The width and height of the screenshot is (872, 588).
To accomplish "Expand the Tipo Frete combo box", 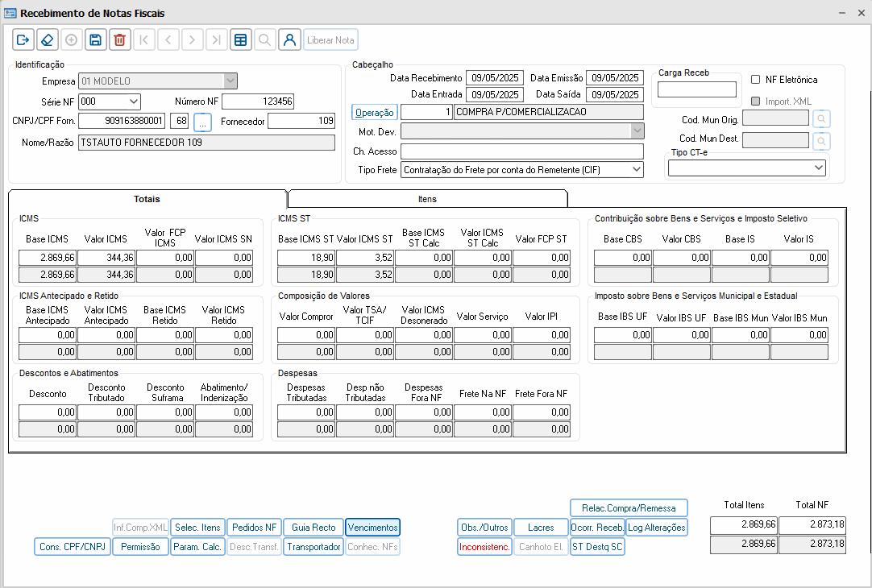I will point(636,170).
